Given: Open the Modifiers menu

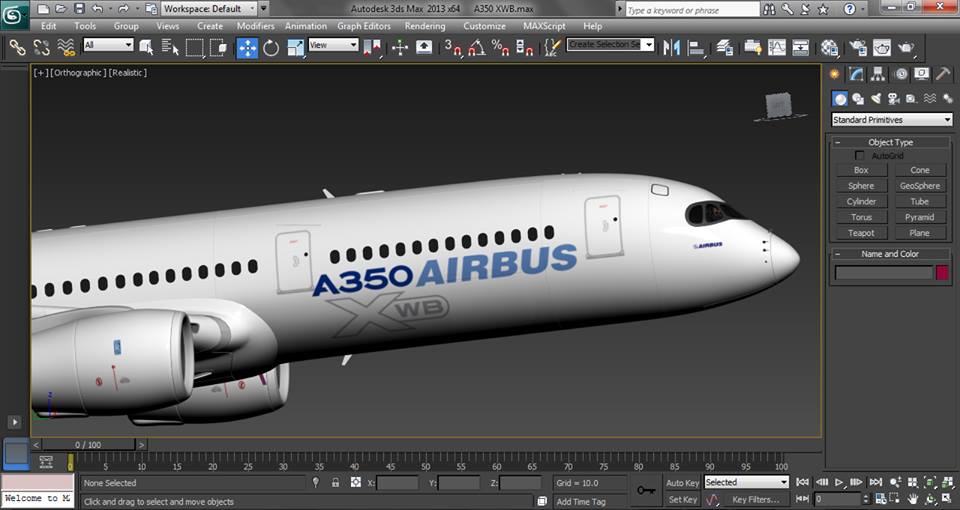Looking at the screenshot, I should [255, 26].
